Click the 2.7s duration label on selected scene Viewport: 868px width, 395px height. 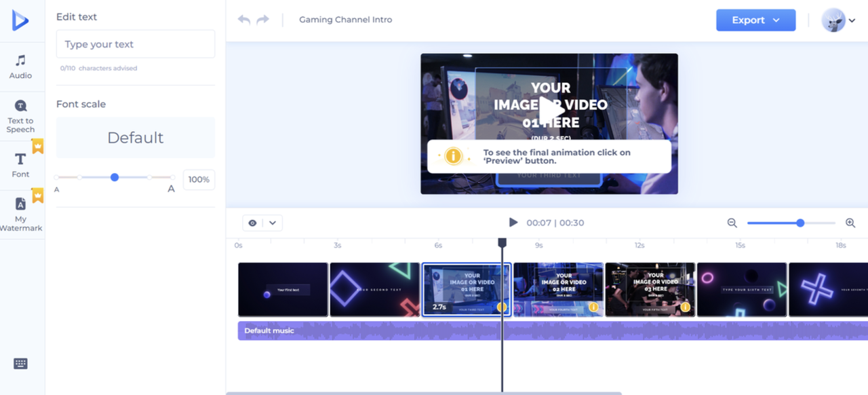[x=439, y=307]
